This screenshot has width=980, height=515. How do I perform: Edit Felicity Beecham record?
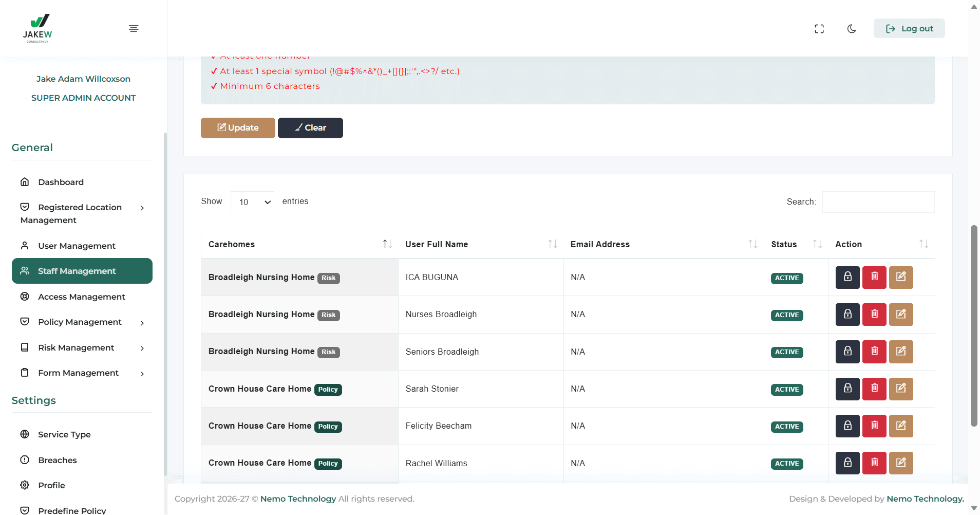[901, 426]
